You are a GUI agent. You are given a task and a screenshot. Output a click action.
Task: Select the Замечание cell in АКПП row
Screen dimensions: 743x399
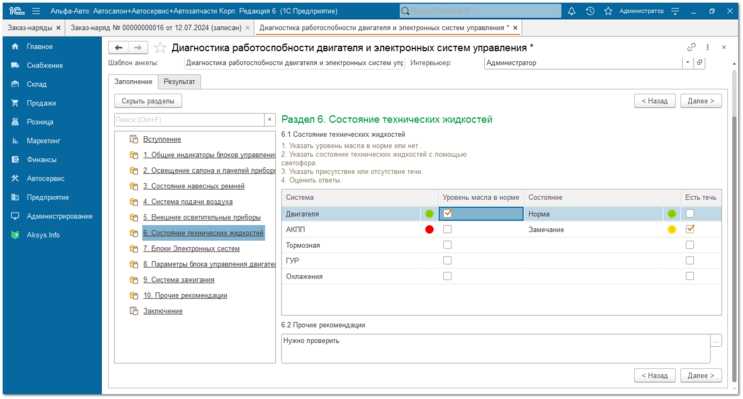point(593,229)
